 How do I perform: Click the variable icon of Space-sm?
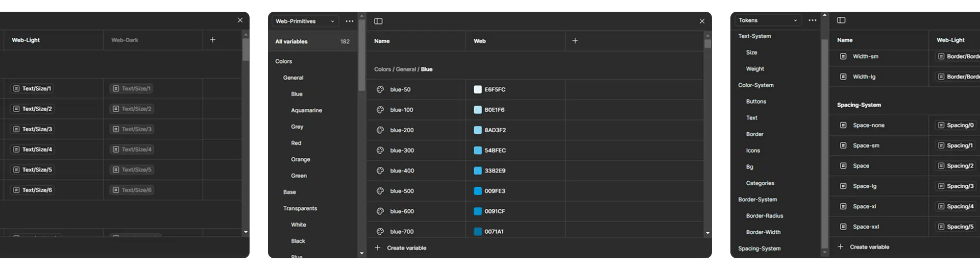[x=843, y=145]
